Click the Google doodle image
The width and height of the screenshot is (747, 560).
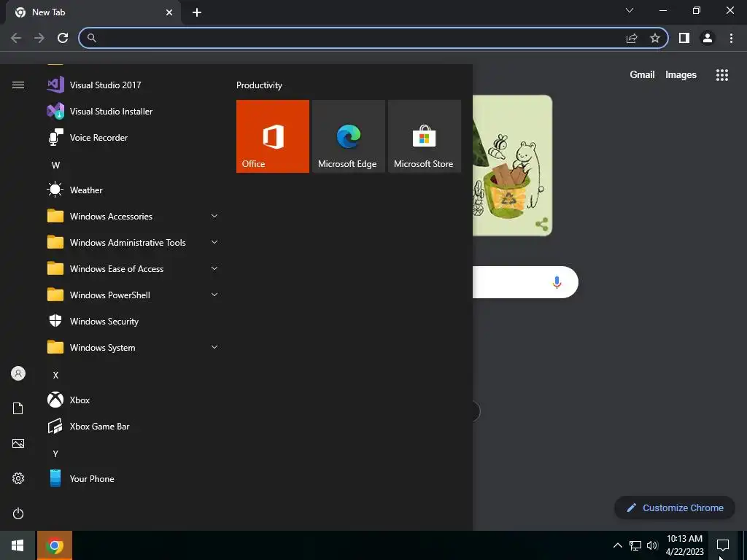point(512,166)
